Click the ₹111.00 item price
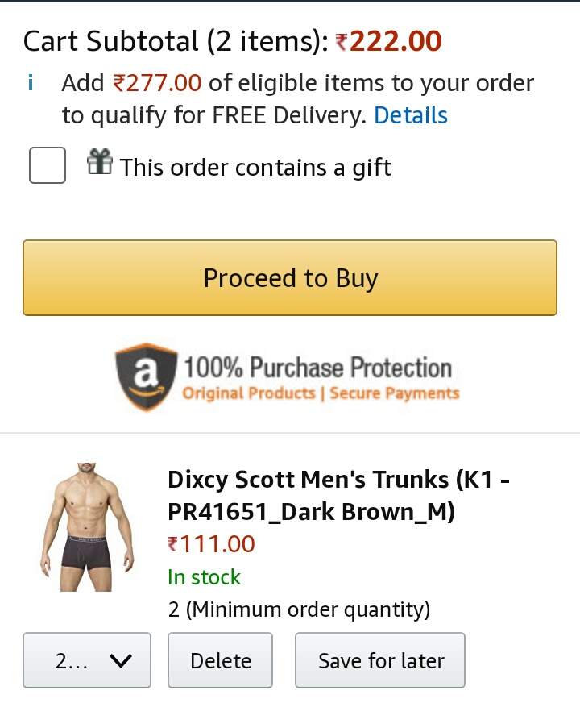Screen dimensions: 580x728 [x=211, y=544]
